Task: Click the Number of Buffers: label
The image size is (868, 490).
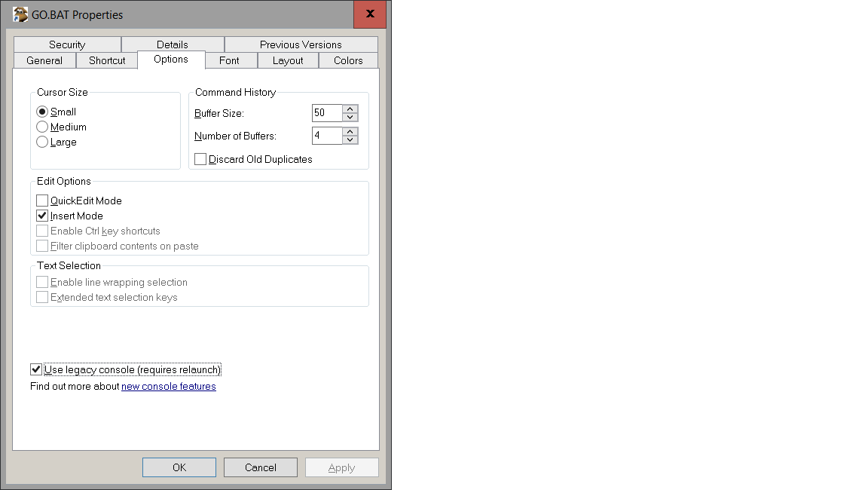Action: pos(235,136)
